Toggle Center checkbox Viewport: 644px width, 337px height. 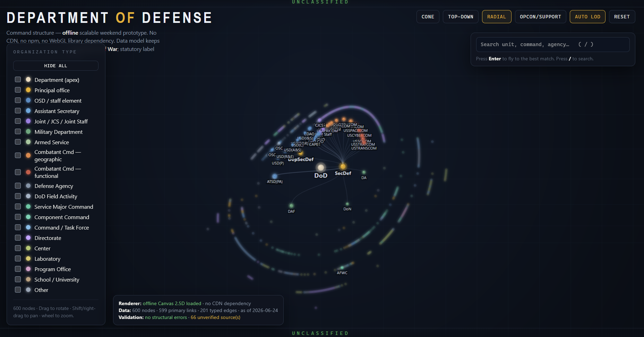[18, 248]
